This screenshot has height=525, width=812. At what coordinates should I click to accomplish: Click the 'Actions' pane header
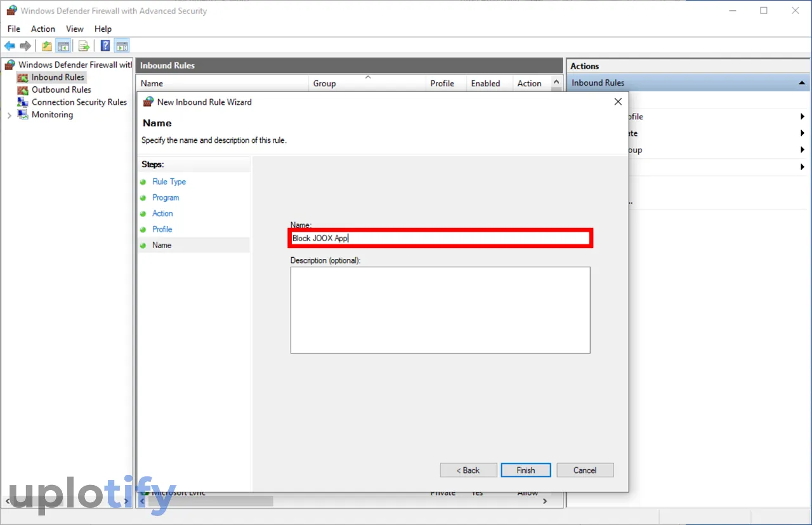tap(584, 66)
